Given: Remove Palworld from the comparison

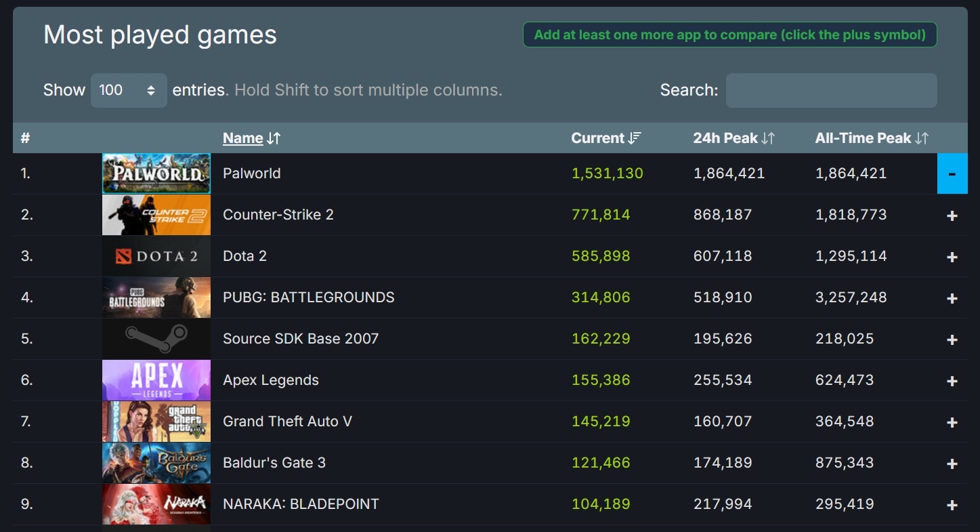Looking at the screenshot, I should coord(952,173).
